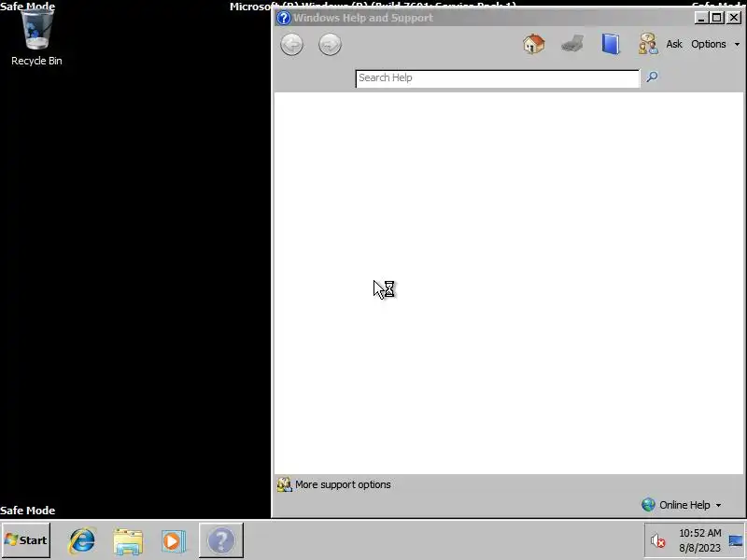This screenshot has width=747, height=560.
Task: Open the Ask support page
Action: pos(673,44)
